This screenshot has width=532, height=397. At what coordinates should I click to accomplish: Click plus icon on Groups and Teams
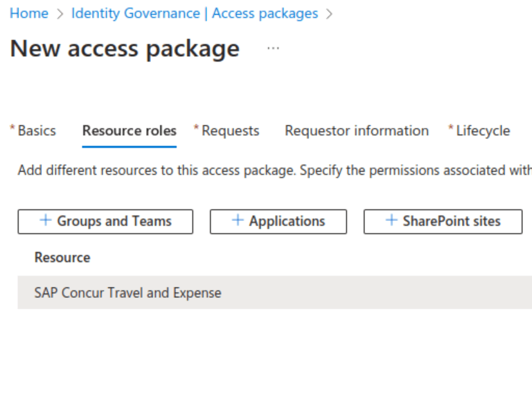[46, 220]
